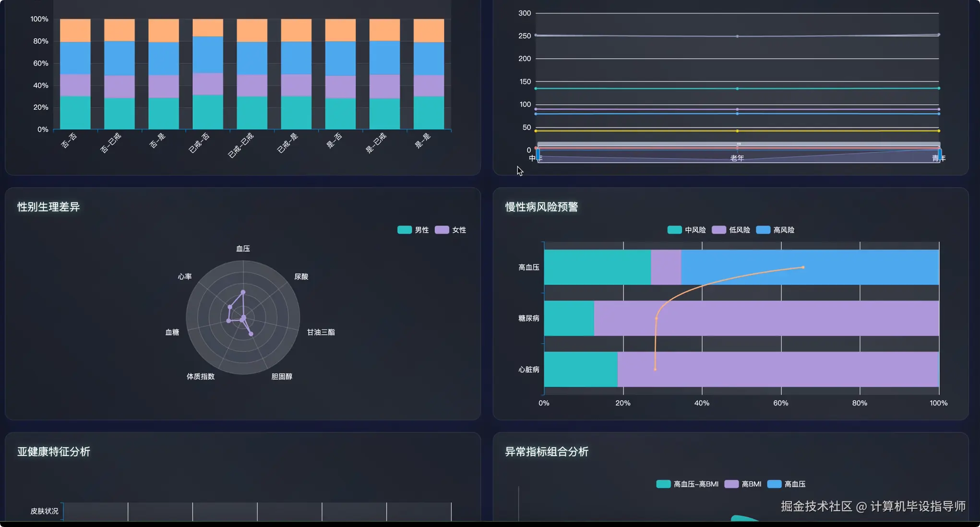Click the 老年 point on yellow line
Screen dimensions: 980x527
(737, 131)
